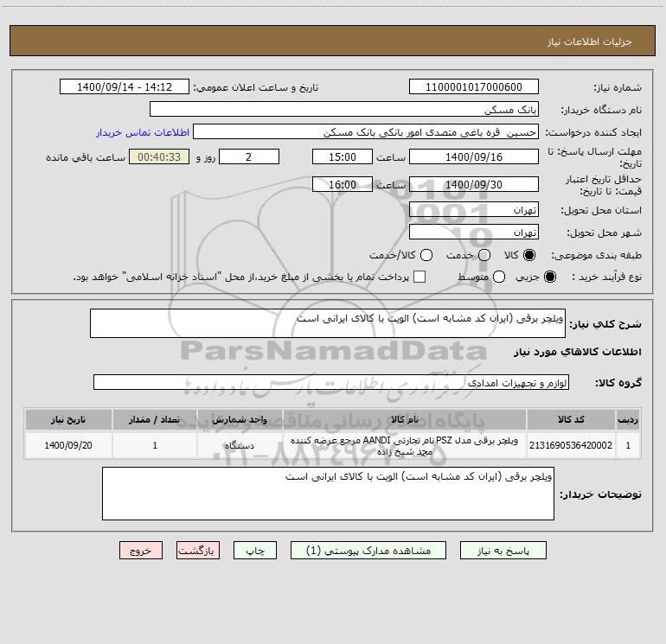Click product code 2131690536420002 cell
This screenshot has width=666, height=644.
click(571, 445)
